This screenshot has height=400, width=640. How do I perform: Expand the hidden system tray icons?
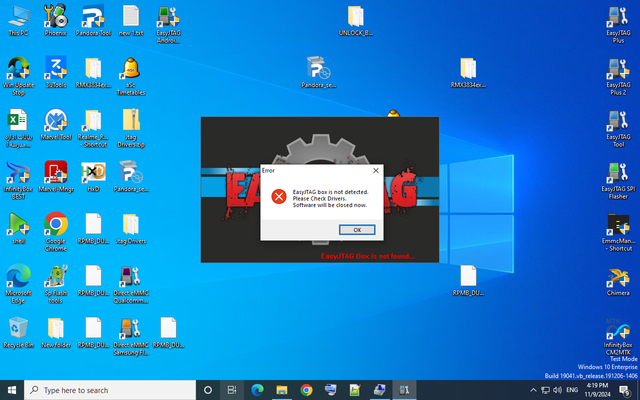pyautogui.click(x=533, y=390)
